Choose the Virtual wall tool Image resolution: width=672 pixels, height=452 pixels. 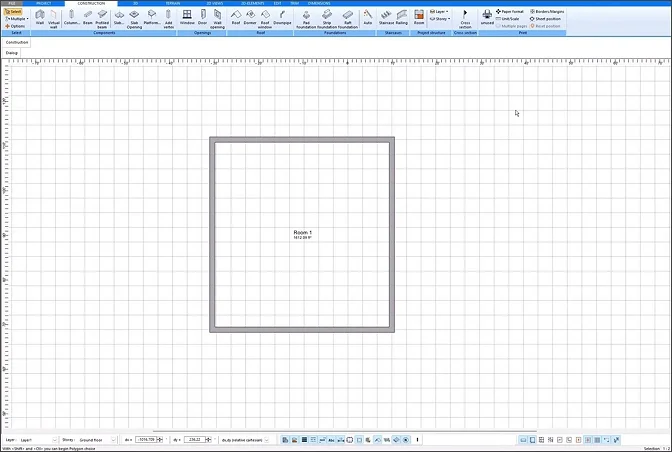(54, 19)
